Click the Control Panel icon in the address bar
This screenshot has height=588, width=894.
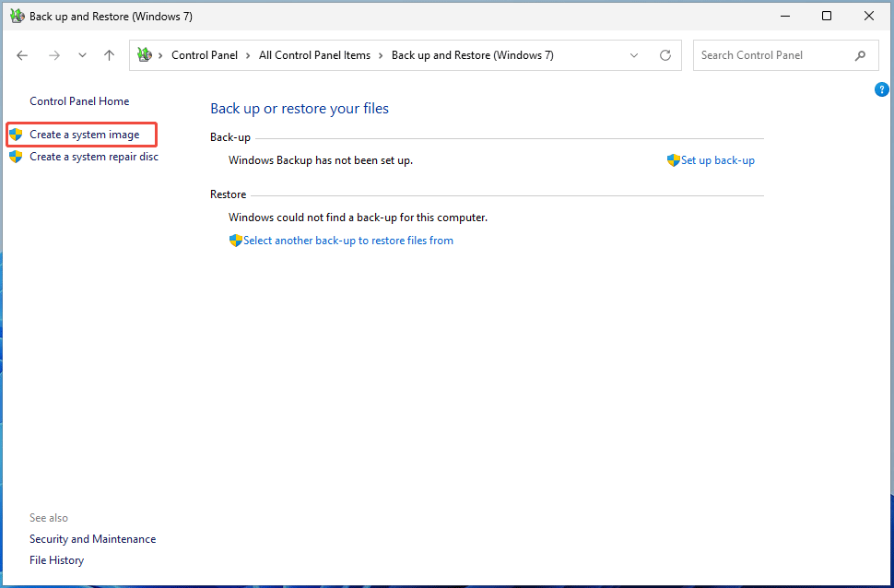point(143,55)
